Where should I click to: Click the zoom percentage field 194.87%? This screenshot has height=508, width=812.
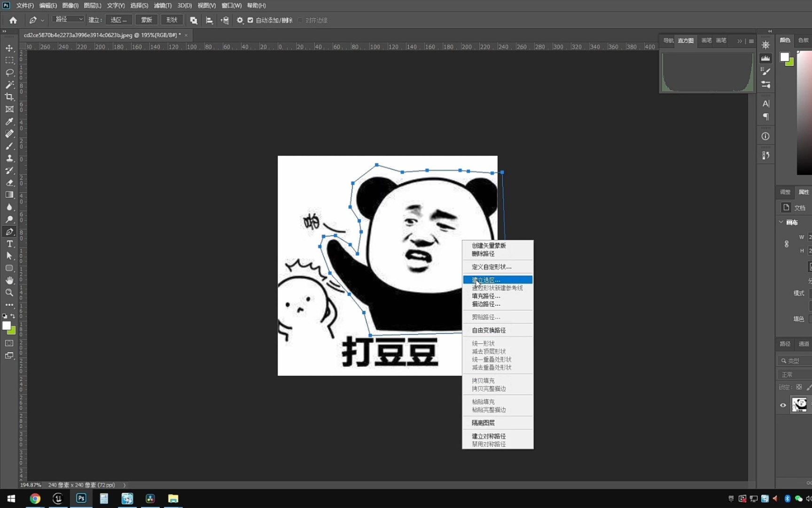coord(31,485)
